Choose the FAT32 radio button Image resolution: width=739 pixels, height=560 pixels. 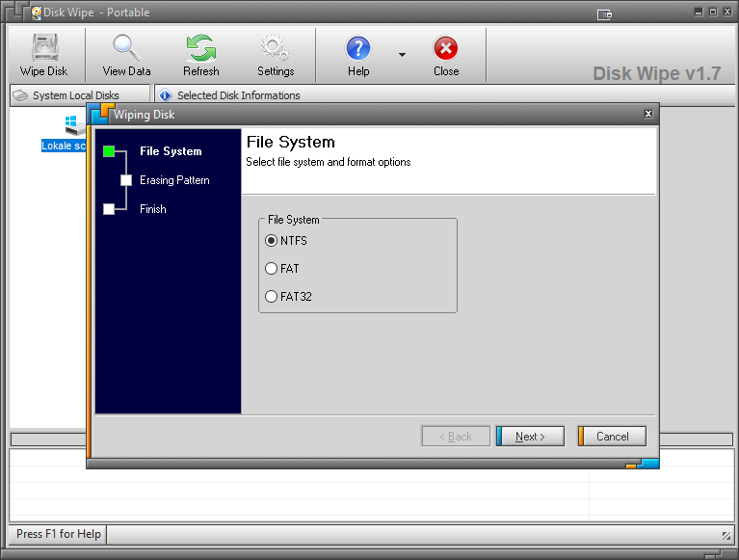[x=271, y=297]
